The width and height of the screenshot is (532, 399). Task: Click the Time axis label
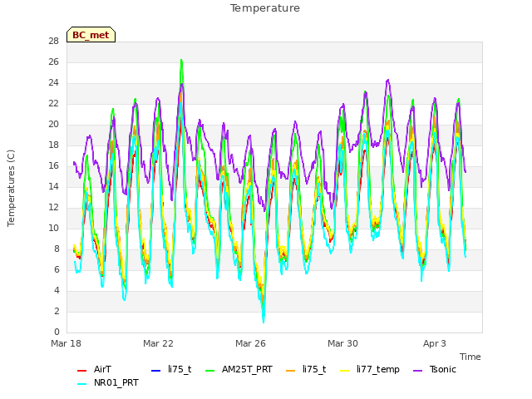[470, 357]
